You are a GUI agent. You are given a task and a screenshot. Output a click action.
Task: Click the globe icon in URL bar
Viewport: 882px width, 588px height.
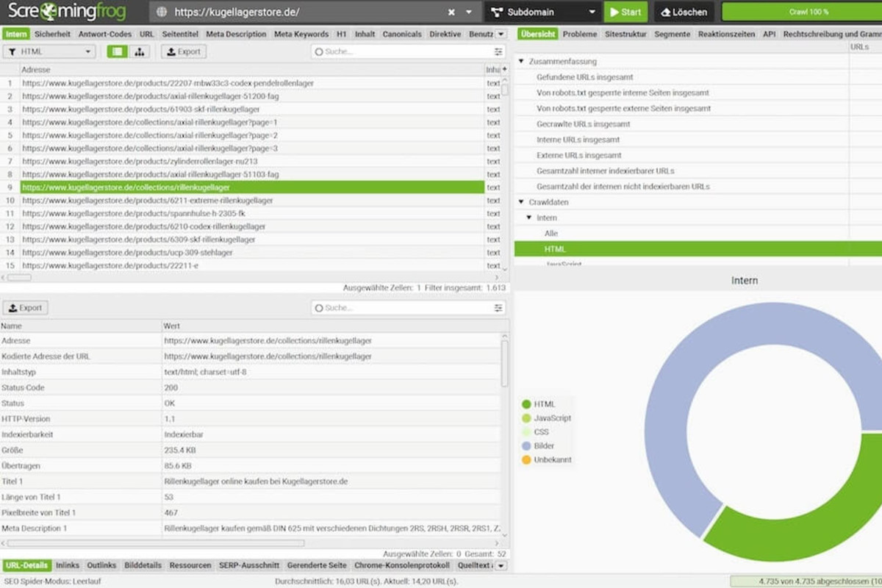pyautogui.click(x=162, y=12)
